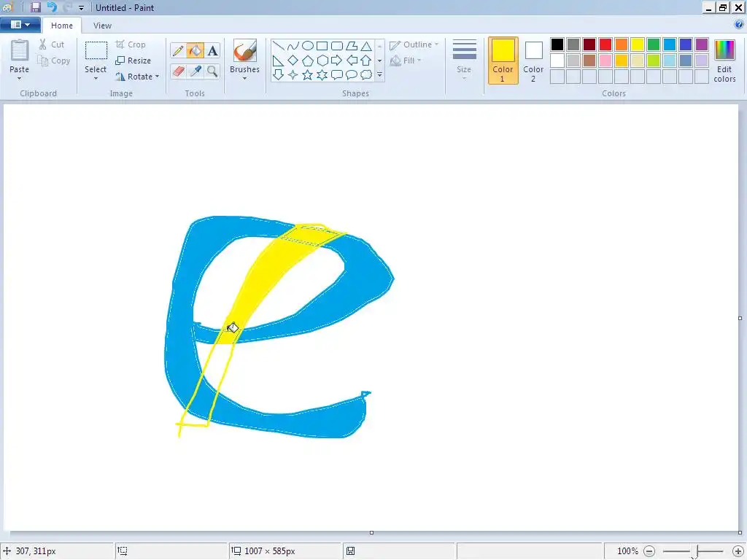Select the Color picker eyedropper tool
Image resolution: width=747 pixels, height=560 pixels.
(x=196, y=71)
